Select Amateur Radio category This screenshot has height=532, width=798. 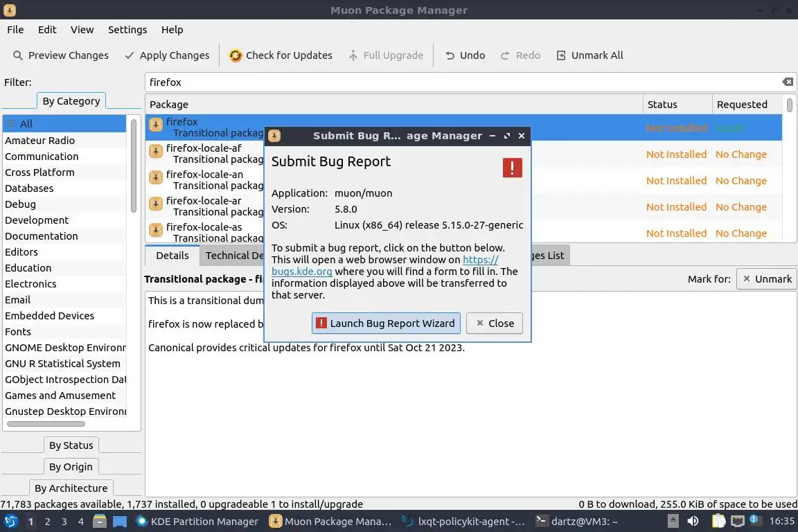[x=64, y=141]
